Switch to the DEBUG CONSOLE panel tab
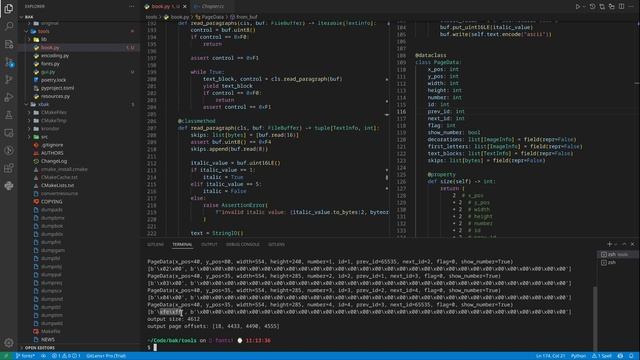Image resolution: width=640 pixels, height=360 pixels. click(x=242, y=244)
